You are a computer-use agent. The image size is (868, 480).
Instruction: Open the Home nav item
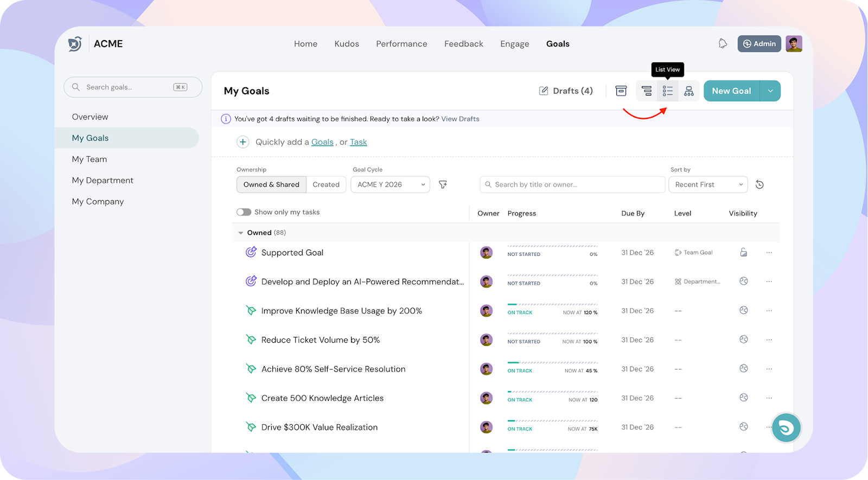305,44
